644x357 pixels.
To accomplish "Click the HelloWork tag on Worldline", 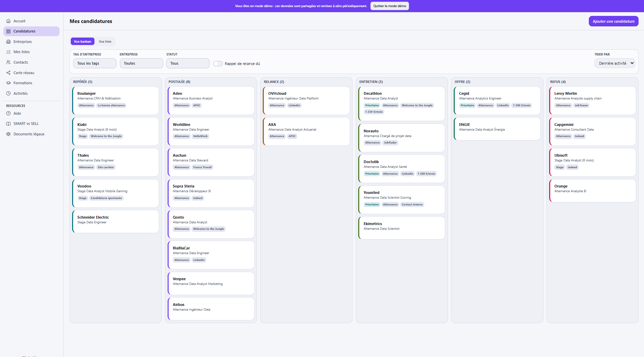I will pos(200,136).
